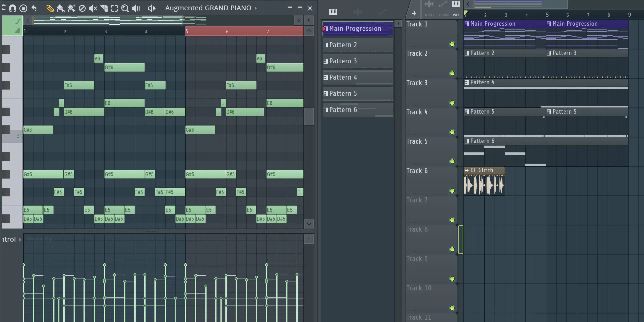The image size is (644, 322).
Task: Select Main Progression in pattern picker
Action: point(358,29)
